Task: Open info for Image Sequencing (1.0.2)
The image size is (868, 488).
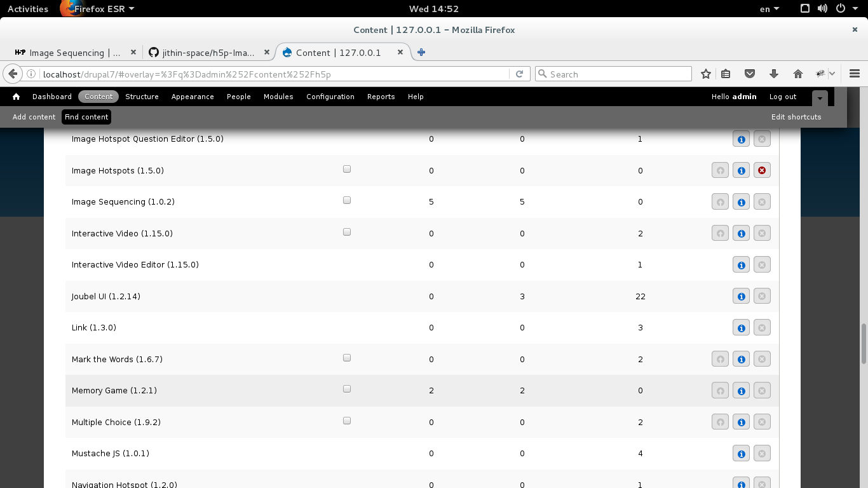Action: click(x=741, y=202)
